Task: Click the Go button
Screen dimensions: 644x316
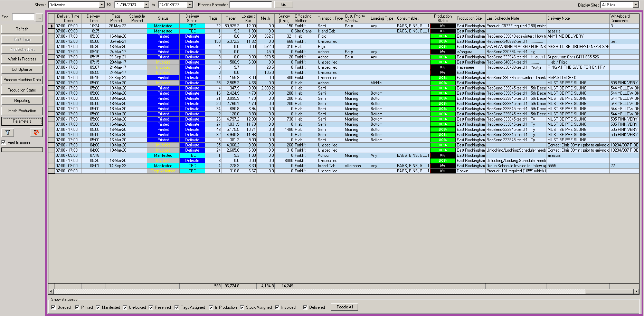Action: (284, 5)
